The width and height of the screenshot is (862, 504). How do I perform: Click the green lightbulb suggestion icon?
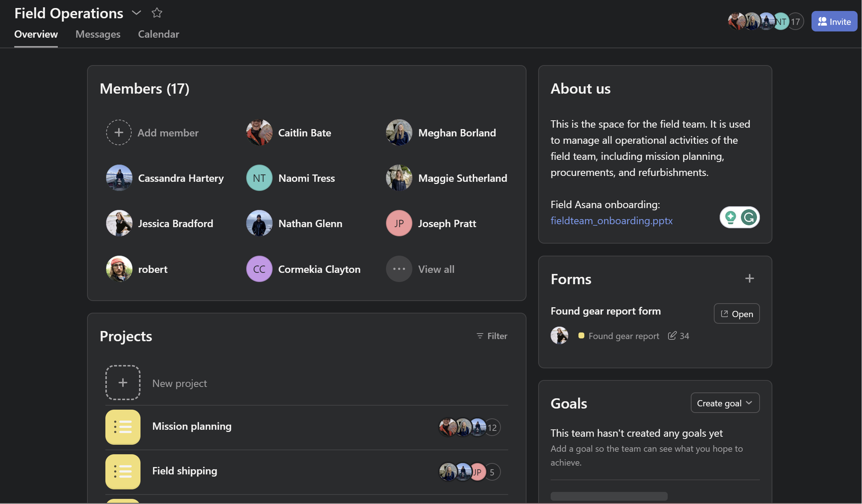[730, 217]
